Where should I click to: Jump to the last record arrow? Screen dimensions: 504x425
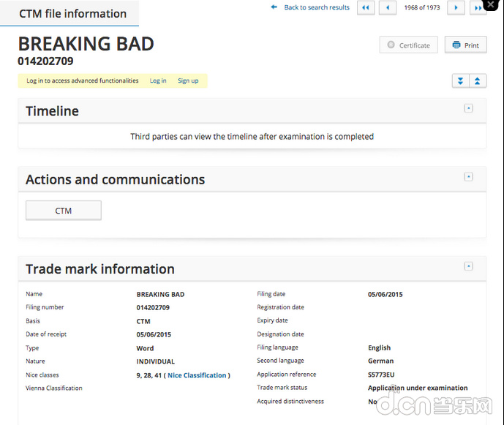(478, 8)
